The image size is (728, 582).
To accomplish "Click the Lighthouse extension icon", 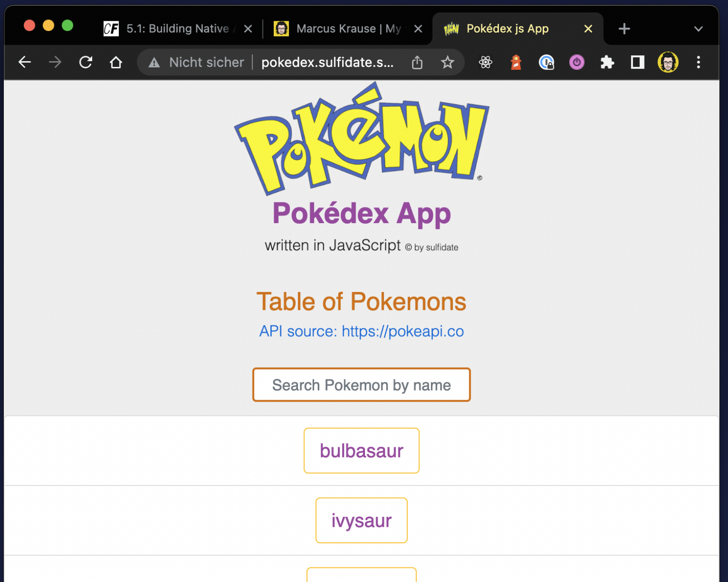I will pos(516,62).
